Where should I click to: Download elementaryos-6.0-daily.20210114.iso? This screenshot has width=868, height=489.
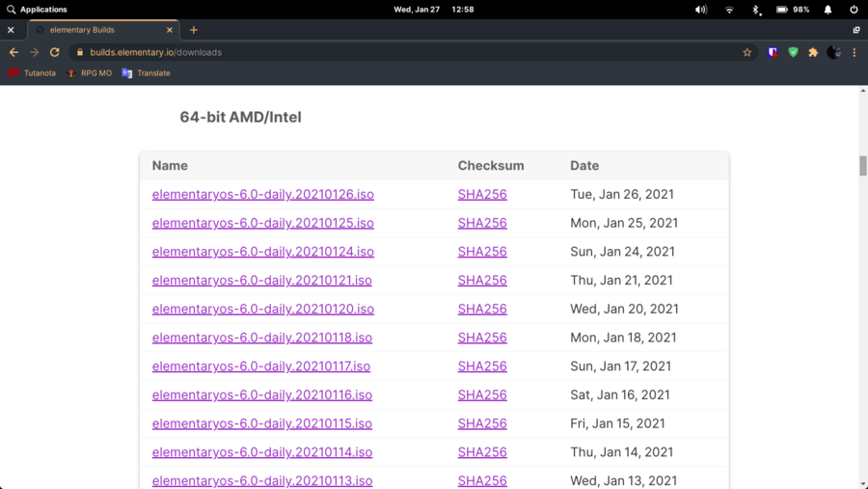pos(262,452)
